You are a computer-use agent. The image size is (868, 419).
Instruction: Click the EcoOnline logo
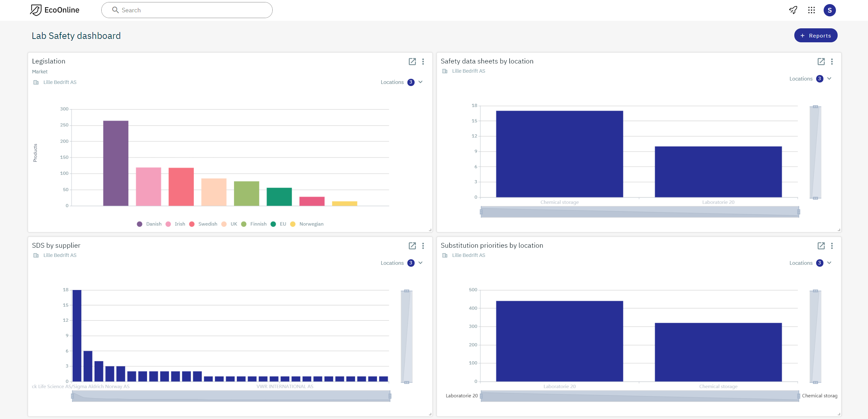click(55, 10)
